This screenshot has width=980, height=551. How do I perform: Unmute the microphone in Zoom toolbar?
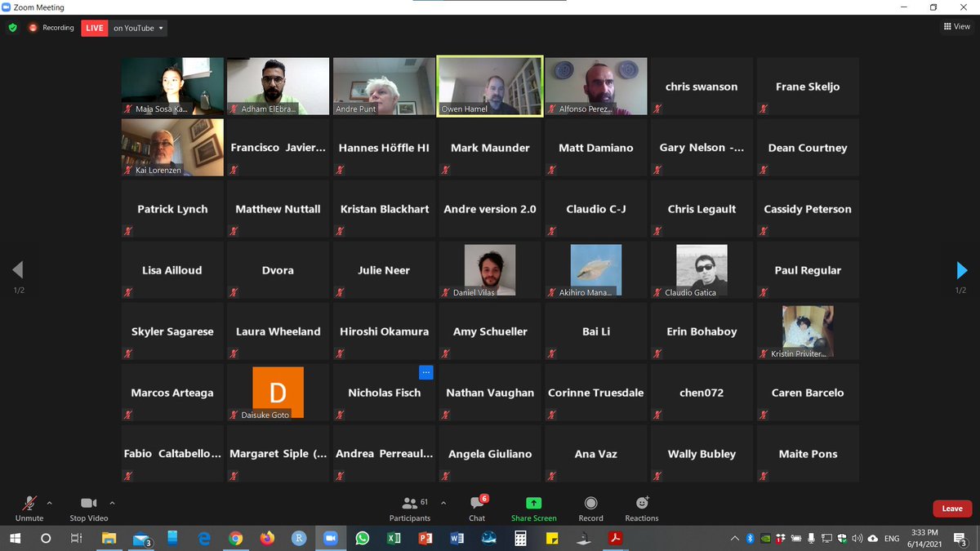29,508
